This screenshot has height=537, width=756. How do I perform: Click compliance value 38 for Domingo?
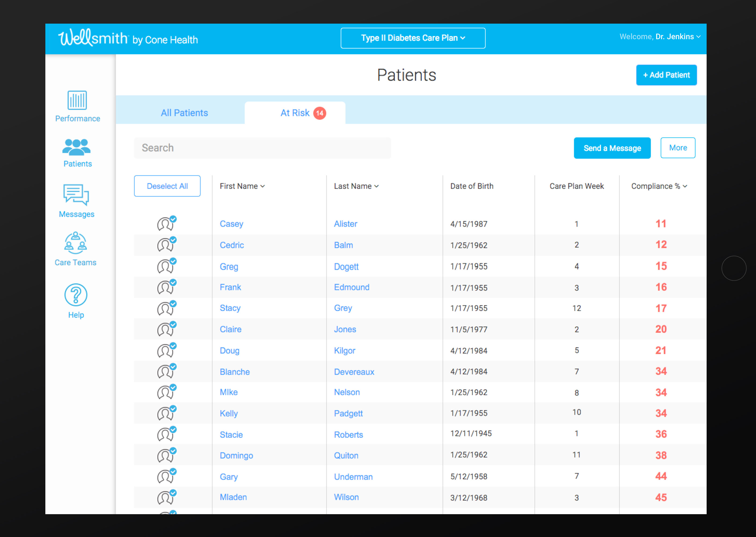pos(661,455)
